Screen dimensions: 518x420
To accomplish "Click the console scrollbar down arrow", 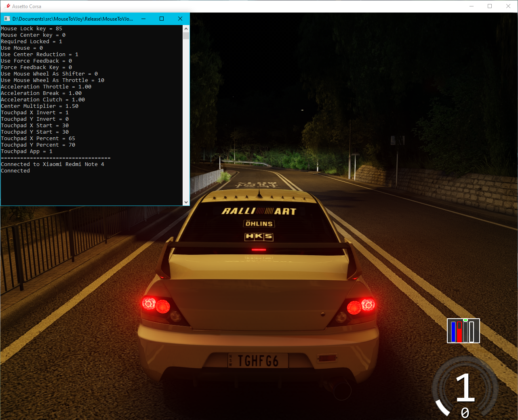I will (x=186, y=202).
